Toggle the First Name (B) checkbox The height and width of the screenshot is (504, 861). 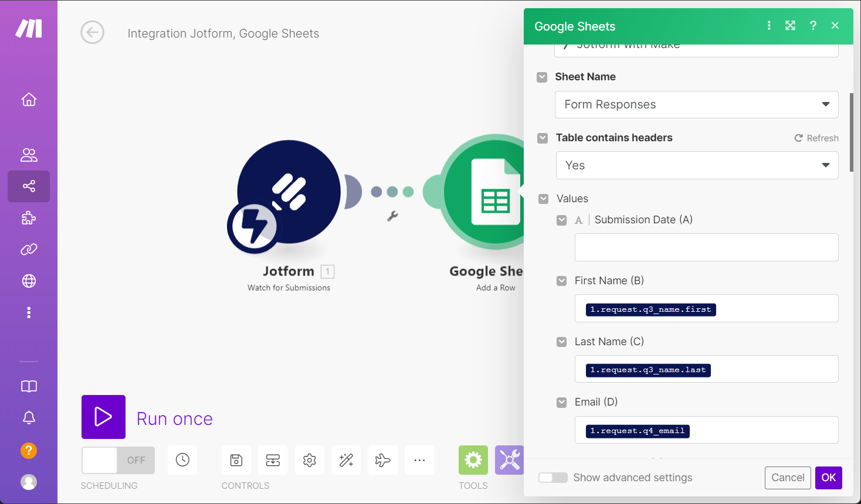562,281
